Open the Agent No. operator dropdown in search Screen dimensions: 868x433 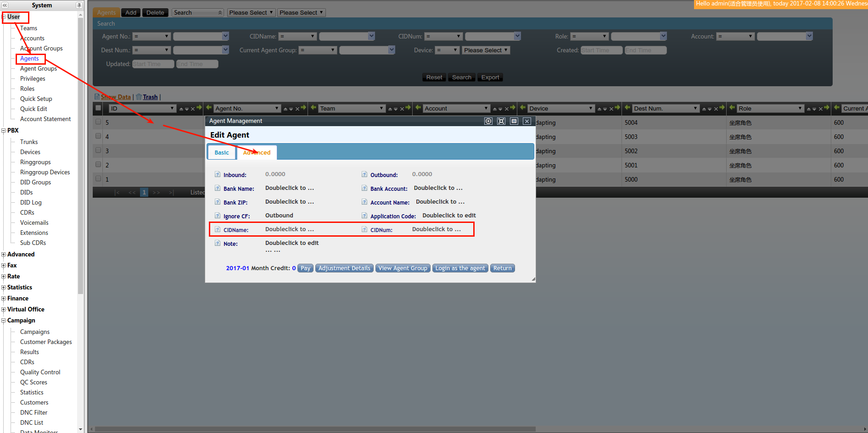(x=151, y=37)
